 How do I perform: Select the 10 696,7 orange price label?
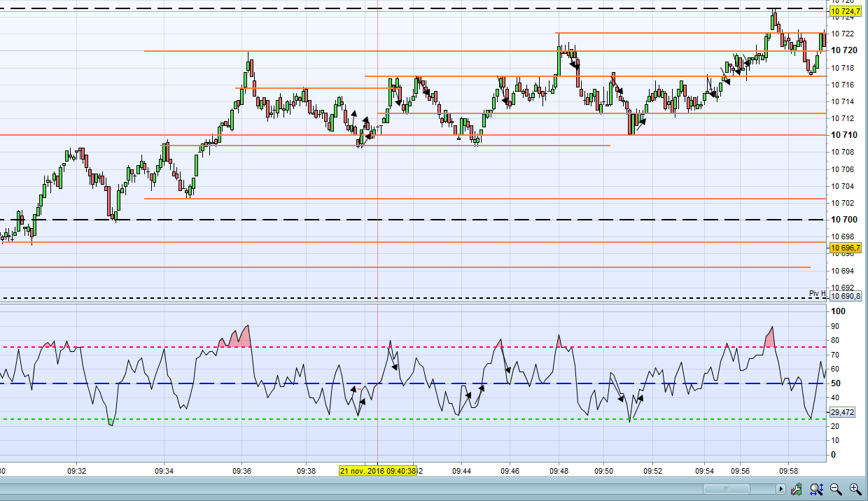(845, 248)
